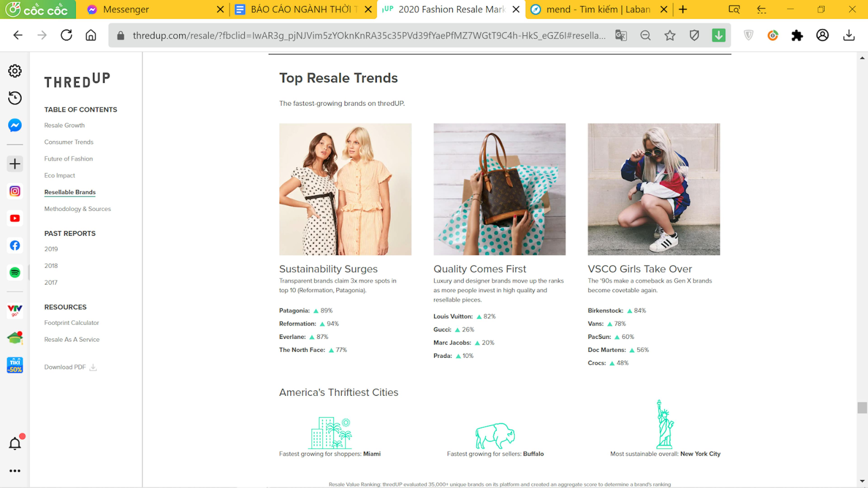Click the Statue of Liberty icon
This screenshot has width=868, height=488.
click(x=665, y=424)
